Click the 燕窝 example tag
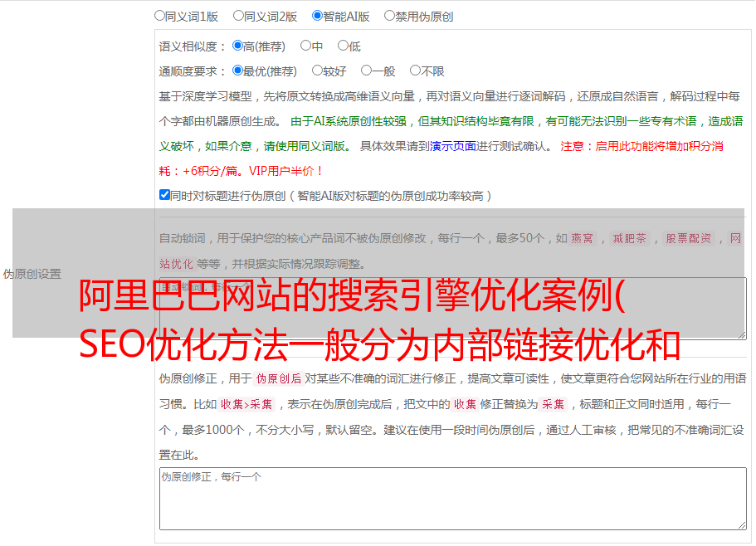Screen dimensions: 756x546 (582, 238)
